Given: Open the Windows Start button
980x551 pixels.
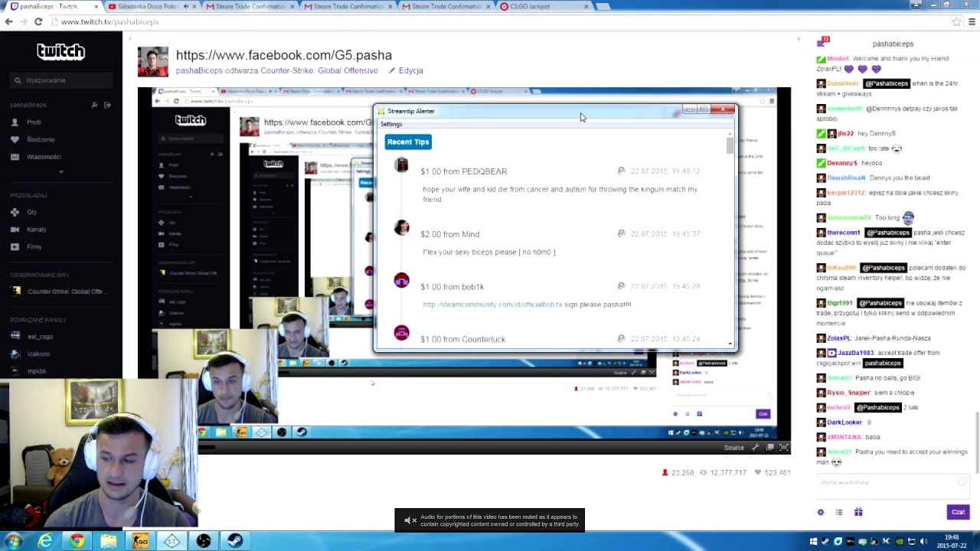Looking at the screenshot, I should tap(15, 541).
